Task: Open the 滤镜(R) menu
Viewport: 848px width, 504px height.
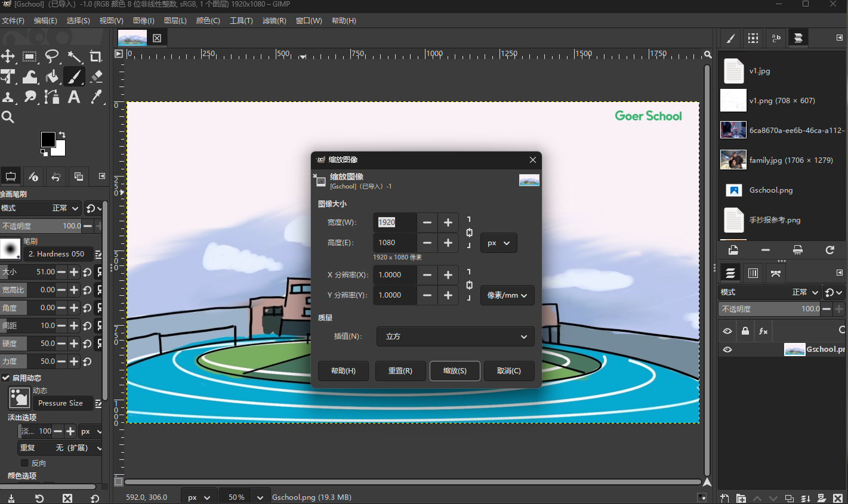Action: tap(274, 21)
